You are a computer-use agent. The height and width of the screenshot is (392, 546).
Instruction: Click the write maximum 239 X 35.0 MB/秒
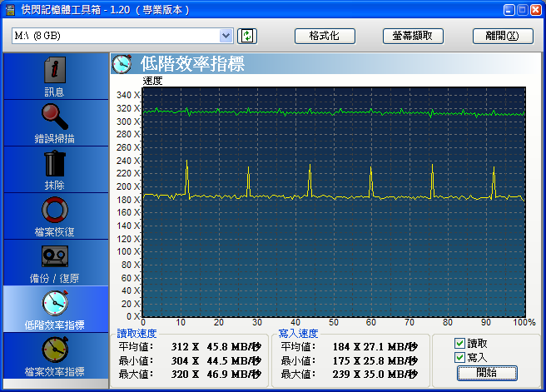coord(375,375)
